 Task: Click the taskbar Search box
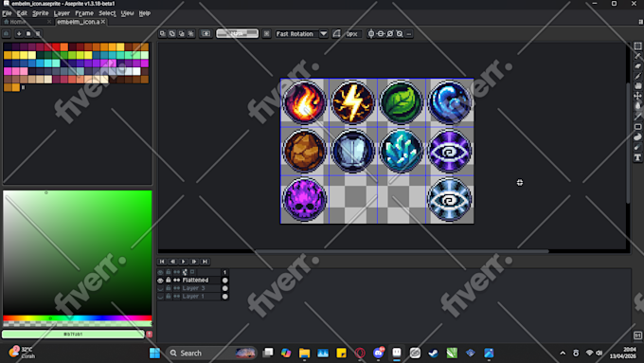pos(211,354)
